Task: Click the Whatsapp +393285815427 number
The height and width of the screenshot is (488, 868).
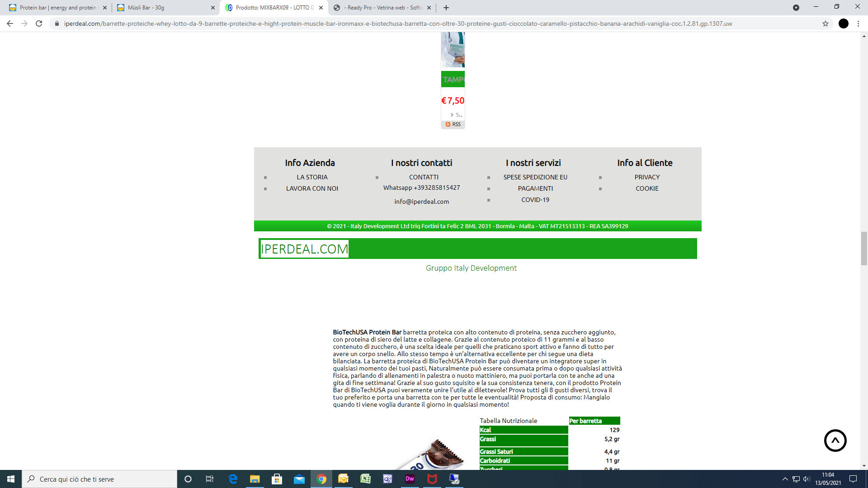Action: (x=421, y=188)
